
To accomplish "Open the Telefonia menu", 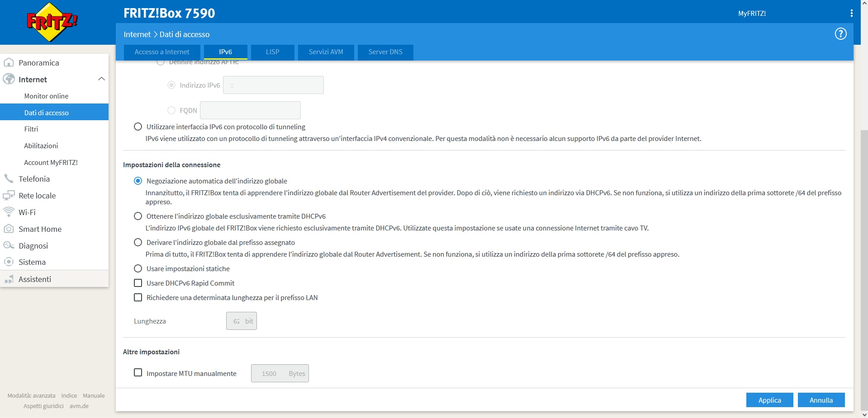I will coord(54,178).
